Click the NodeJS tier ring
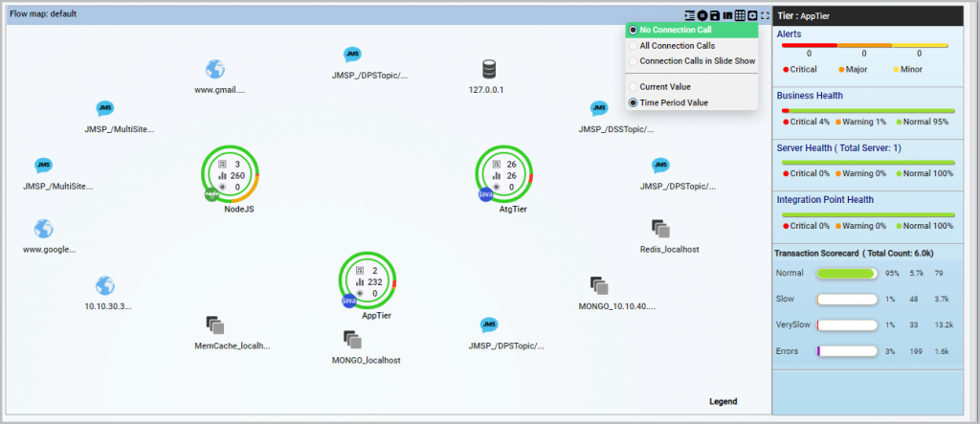980x424 pixels. pyautogui.click(x=231, y=175)
